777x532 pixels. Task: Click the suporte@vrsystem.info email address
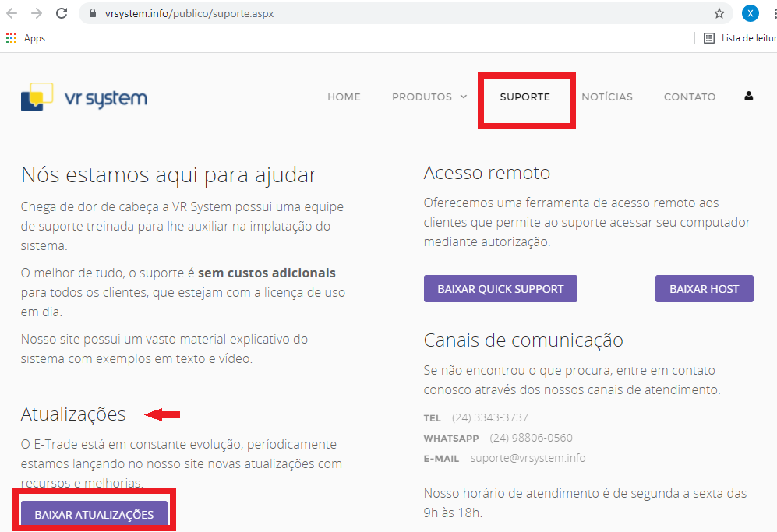[x=528, y=458]
